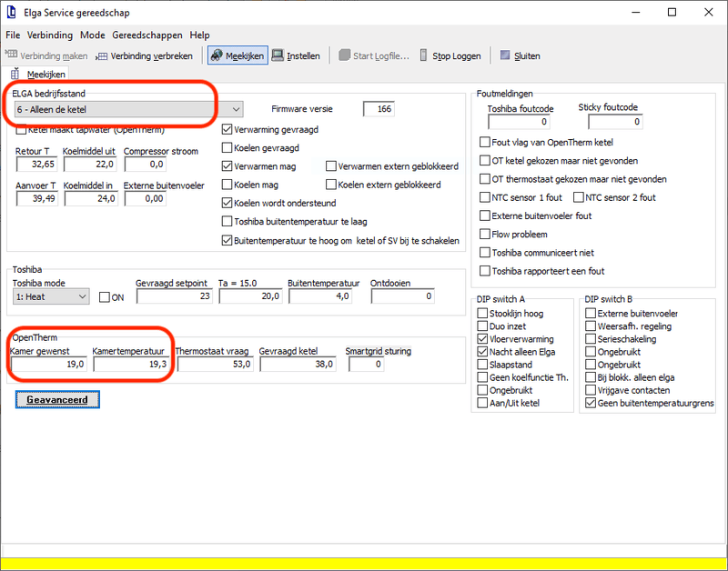Click the Verbinding maken toolbar icon
728x571 pixels.
coord(11,55)
